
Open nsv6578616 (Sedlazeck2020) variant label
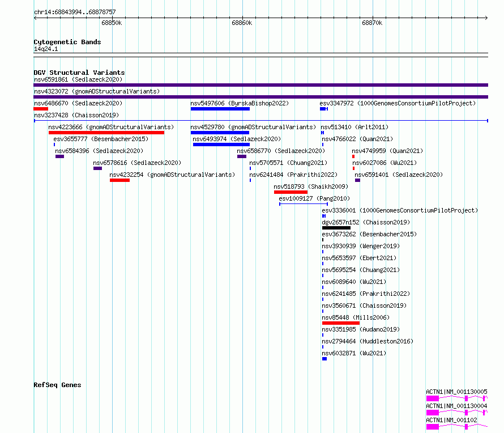coord(137,163)
